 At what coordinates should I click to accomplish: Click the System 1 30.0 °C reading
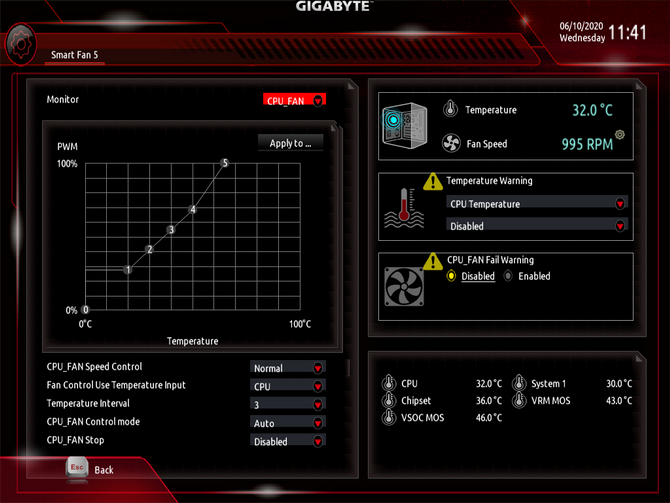pyautogui.click(x=619, y=383)
